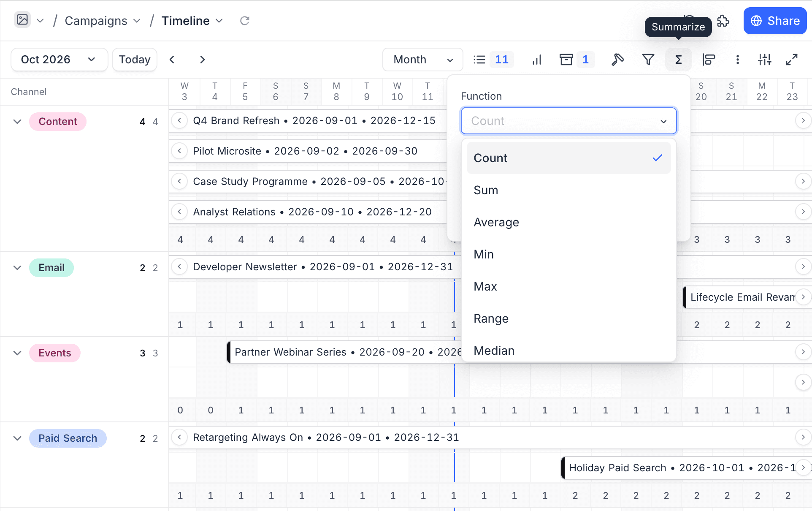Select the Median function option
Screen dimensions: 812x511
(568, 350)
